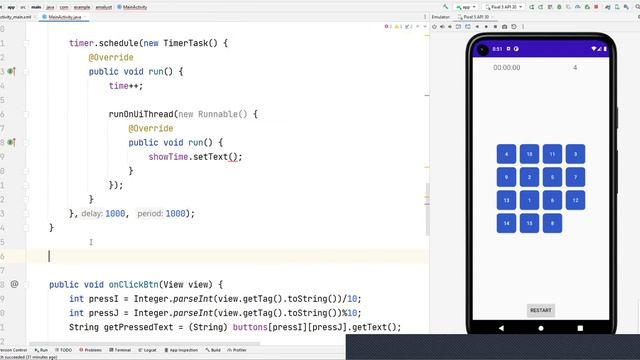Screen dimensions: 640x360
Task: Click inside setText() parentheses in code
Action: click(233, 157)
